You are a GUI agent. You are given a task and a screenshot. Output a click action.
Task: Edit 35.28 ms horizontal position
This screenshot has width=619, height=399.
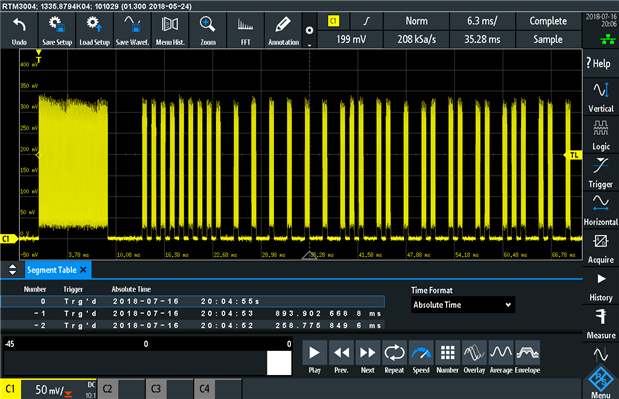(x=482, y=39)
